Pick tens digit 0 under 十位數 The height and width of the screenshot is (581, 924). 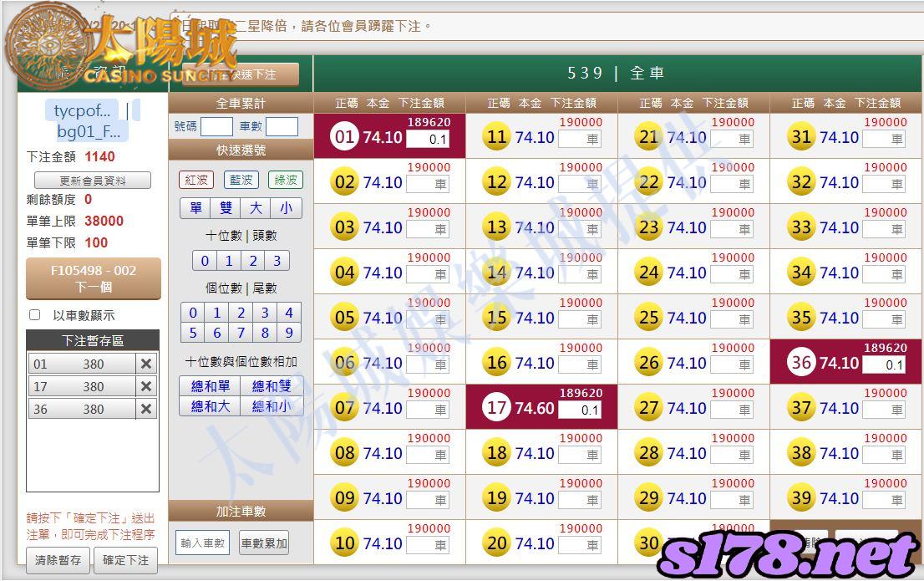(x=205, y=261)
